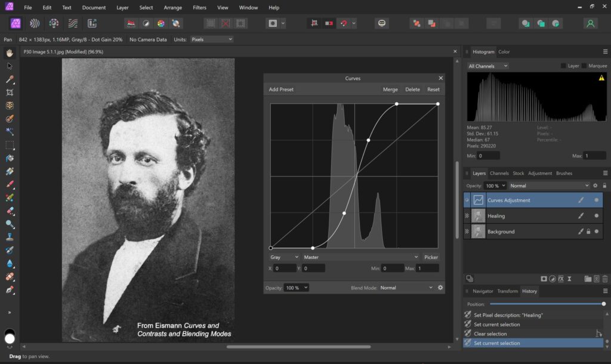Click the Add Preset button
This screenshot has width=611, height=364.
(x=281, y=90)
